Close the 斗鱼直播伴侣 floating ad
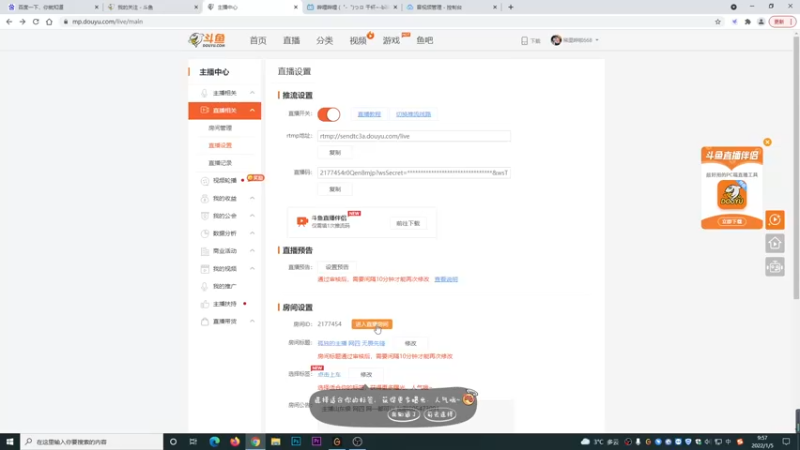Screen dimensions: 800x450 pyautogui.click(x=767, y=142)
